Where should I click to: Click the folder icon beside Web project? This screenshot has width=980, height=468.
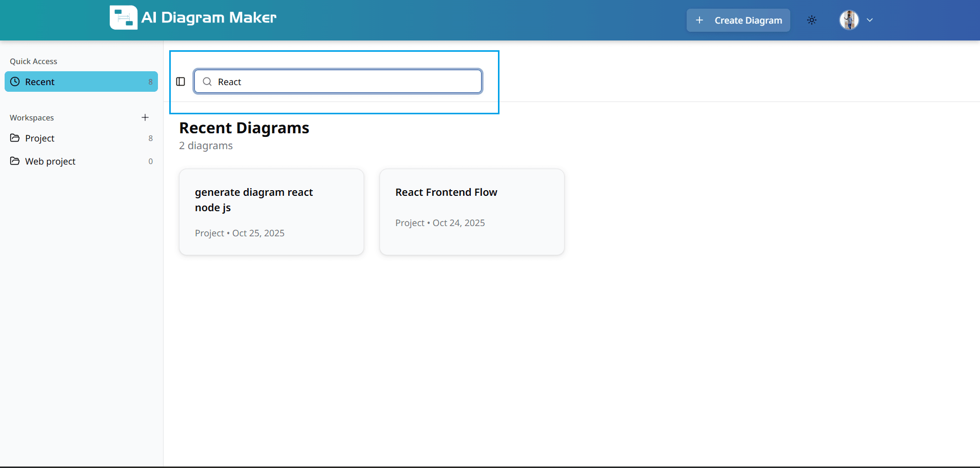[15, 161]
